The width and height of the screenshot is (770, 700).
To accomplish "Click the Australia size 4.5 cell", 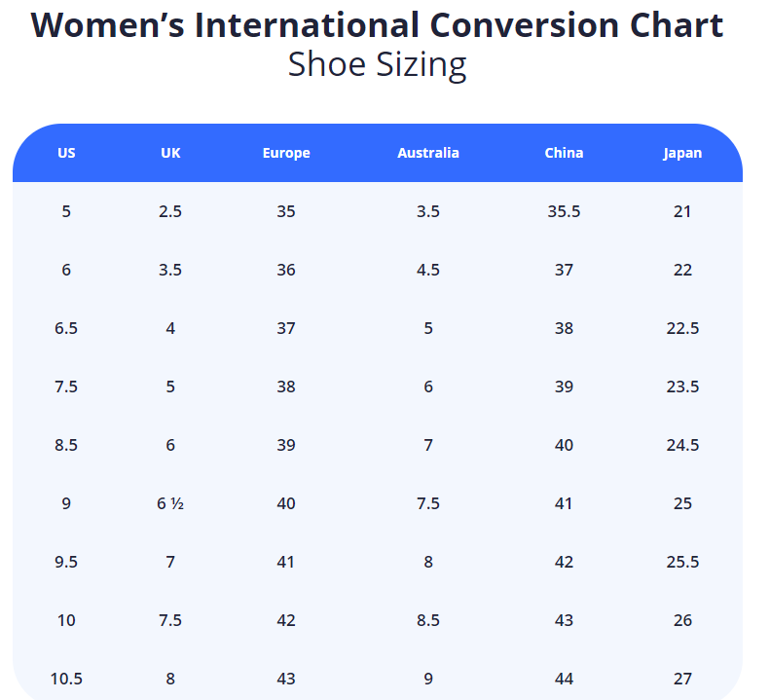I will pyautogui.click(x=428, y=270).
